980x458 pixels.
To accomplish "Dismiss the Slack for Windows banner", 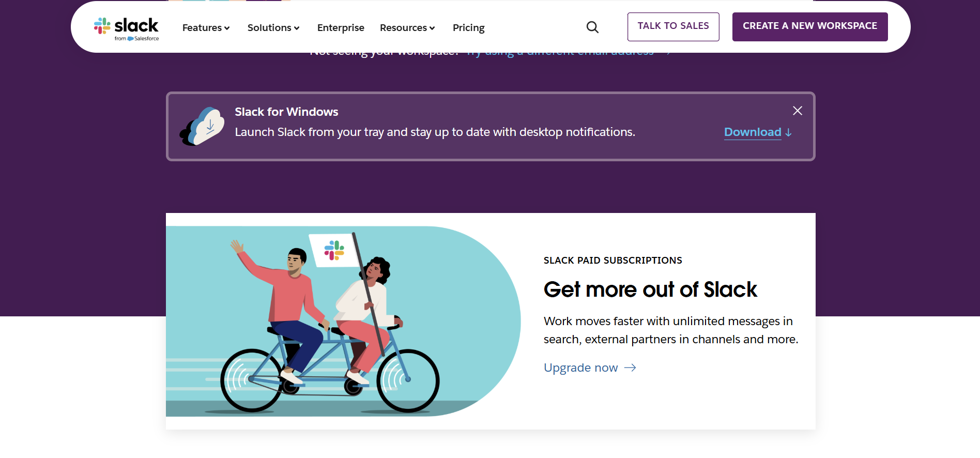I will click(798, 111).
